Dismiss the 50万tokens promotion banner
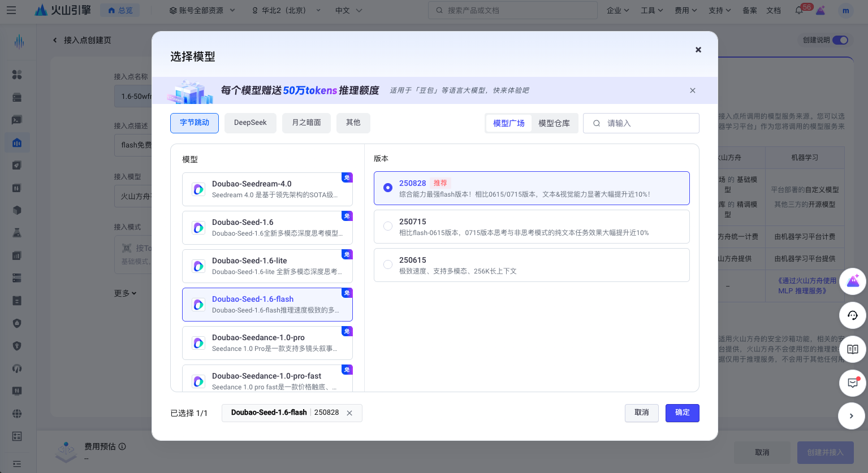868x473 pixels. [x=693, y=90]
